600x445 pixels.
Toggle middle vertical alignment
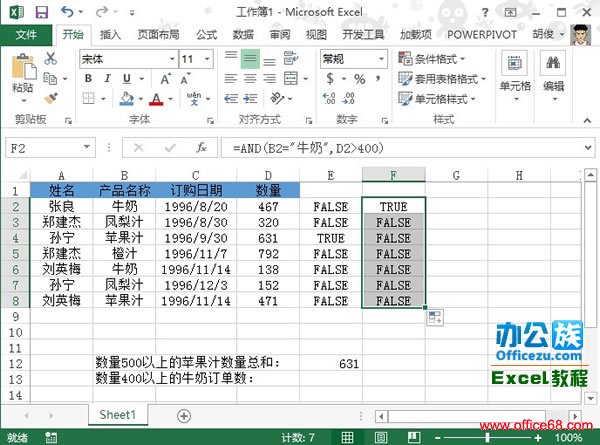click(x=250, y=58)
